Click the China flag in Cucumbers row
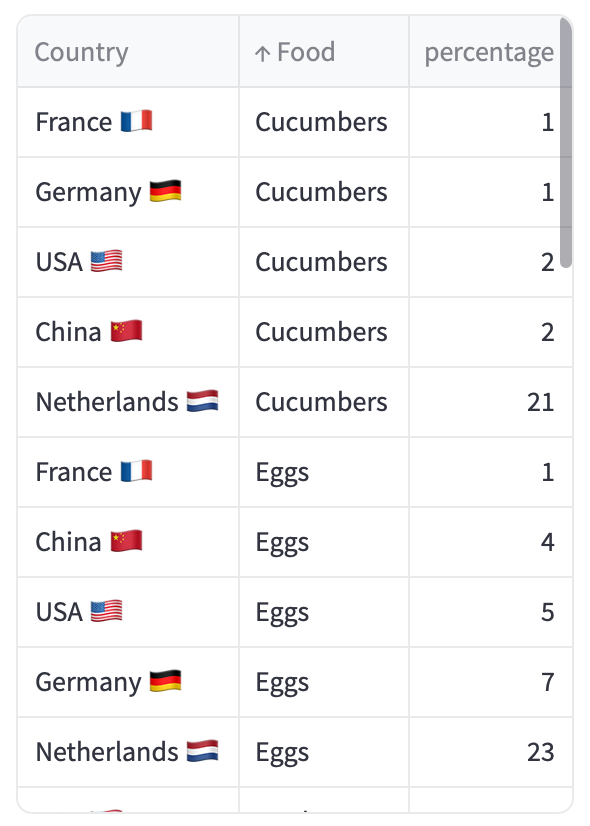Image resolution: width=590 pixels, height=826 pixels. (x=126, y=331)
